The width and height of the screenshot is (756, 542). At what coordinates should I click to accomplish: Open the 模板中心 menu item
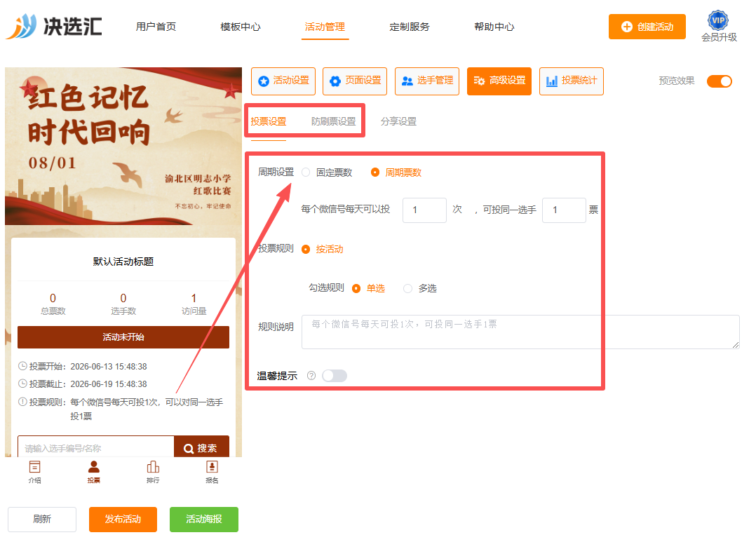pyautogui.click(x=240, y=27)
